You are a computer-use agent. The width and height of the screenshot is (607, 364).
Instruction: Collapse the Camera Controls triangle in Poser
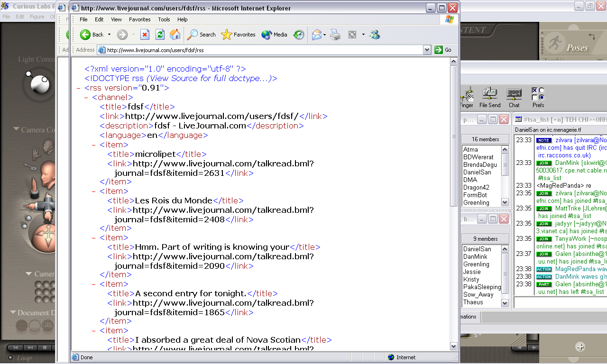pos(17,129)
